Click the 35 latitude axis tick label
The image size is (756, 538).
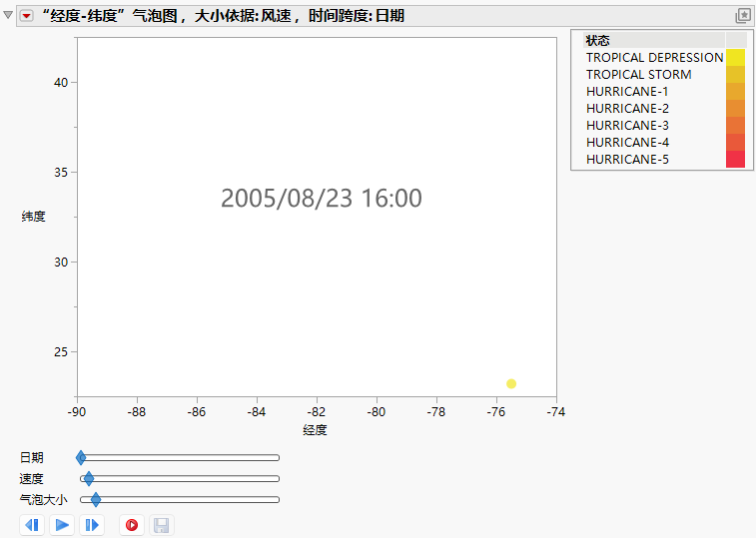[61, 172]
